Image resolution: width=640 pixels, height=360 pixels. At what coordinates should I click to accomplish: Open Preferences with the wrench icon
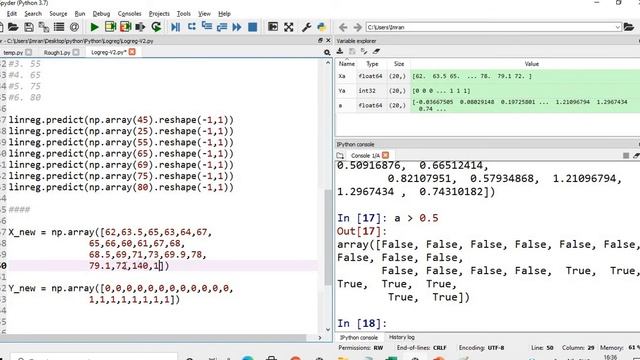(307, 27)
